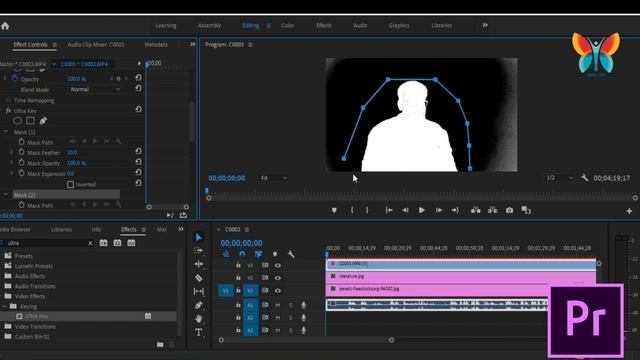Toggle V3 track output eye

coord(278,265)
